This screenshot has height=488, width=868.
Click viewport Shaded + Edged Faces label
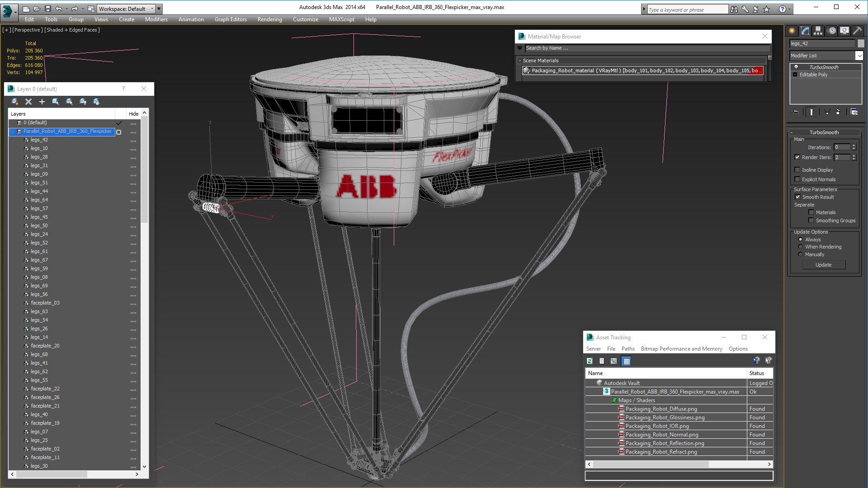click(72, 30)
